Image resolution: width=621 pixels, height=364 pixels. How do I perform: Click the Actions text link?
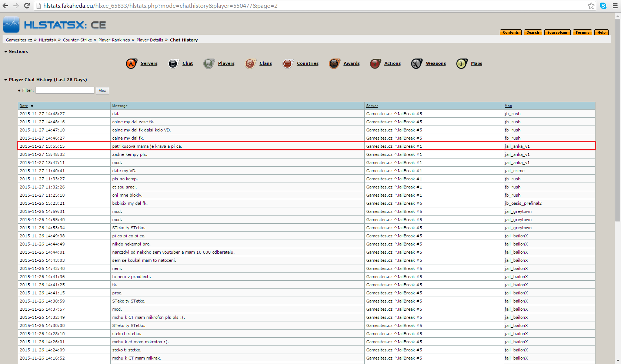[x=393, y=63]
